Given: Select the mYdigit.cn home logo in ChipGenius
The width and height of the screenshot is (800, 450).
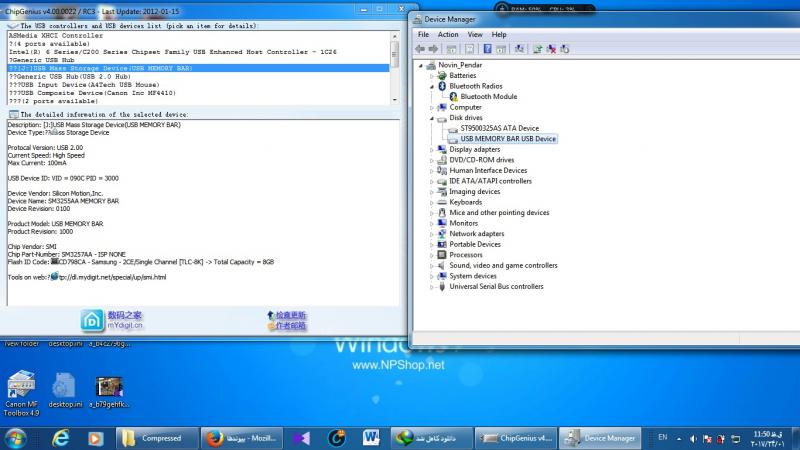Looking at the screenshot, I should point(92,320).
